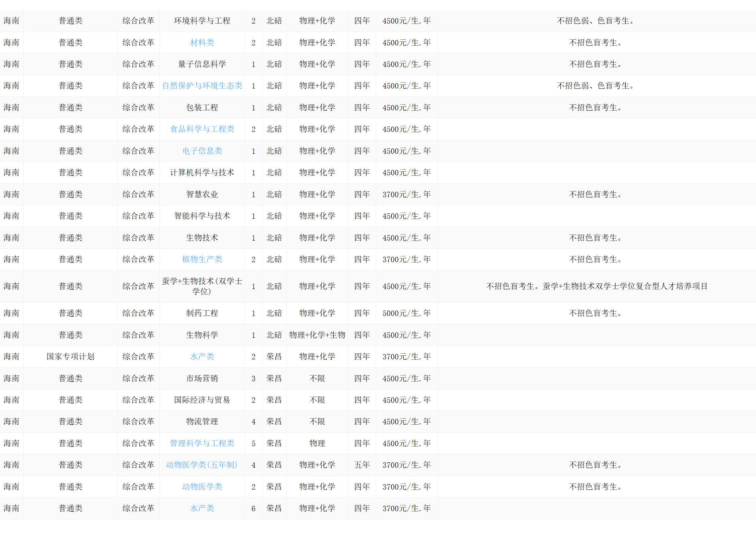Open 动物医学类(五年制) link
The width and height of the screenshot is (756, 534).
[202, 465]
